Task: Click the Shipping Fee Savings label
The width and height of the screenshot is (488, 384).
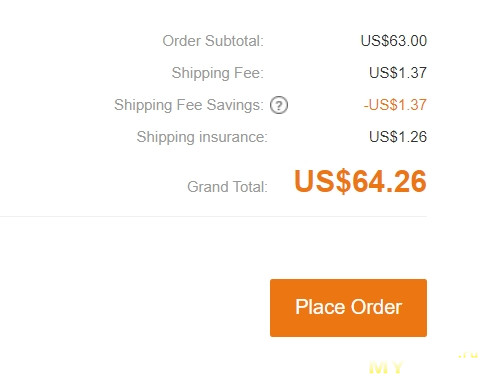Action: click(189, 105)
